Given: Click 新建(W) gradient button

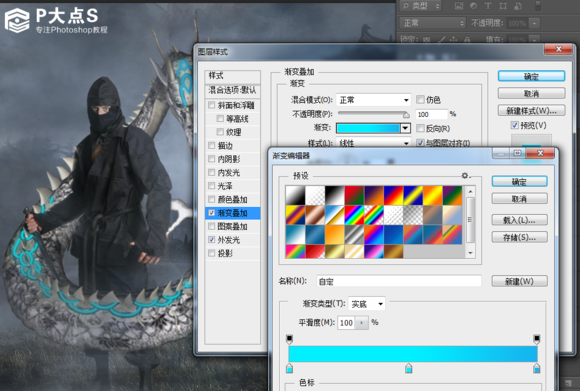Looking at the screenshot, I should [x=519, y=281].
